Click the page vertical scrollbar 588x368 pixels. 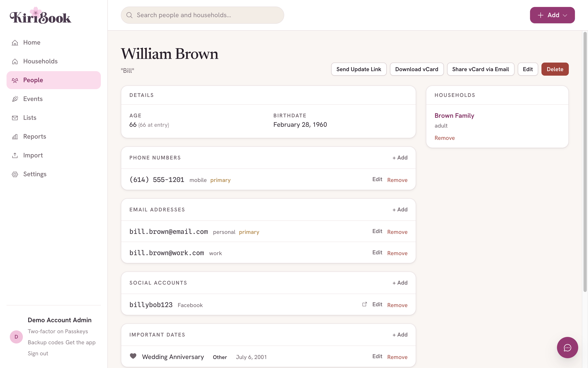585,162
